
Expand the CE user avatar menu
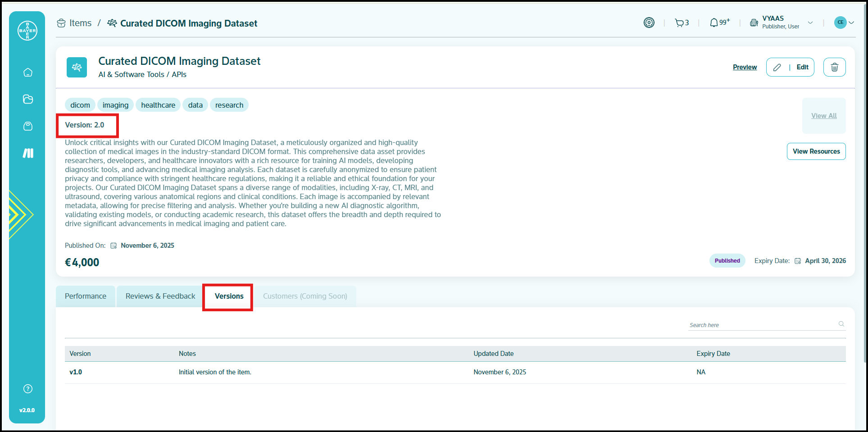tap(844, 23)
